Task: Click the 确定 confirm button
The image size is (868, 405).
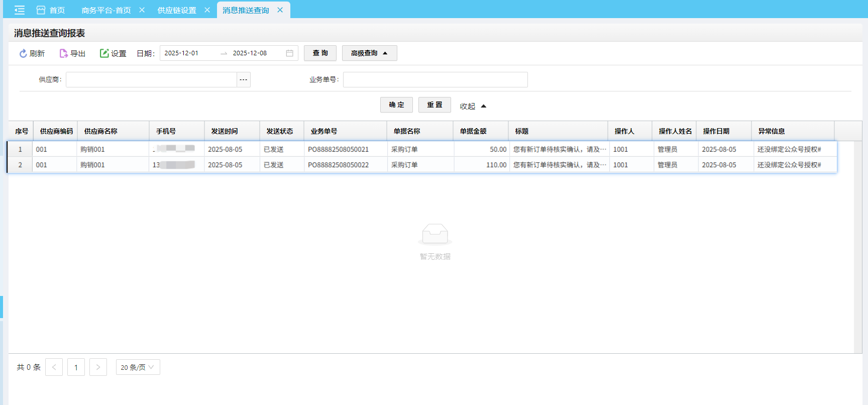Action: [x=396, y=105]
